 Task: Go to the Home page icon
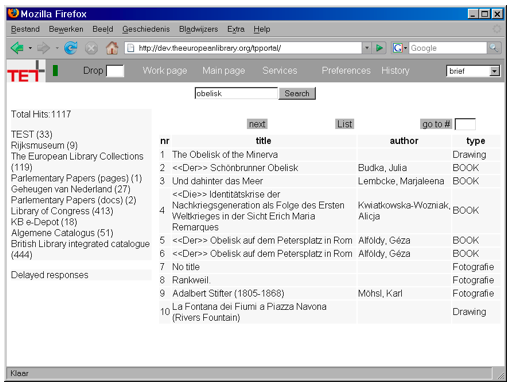click(x=112, y=48)
